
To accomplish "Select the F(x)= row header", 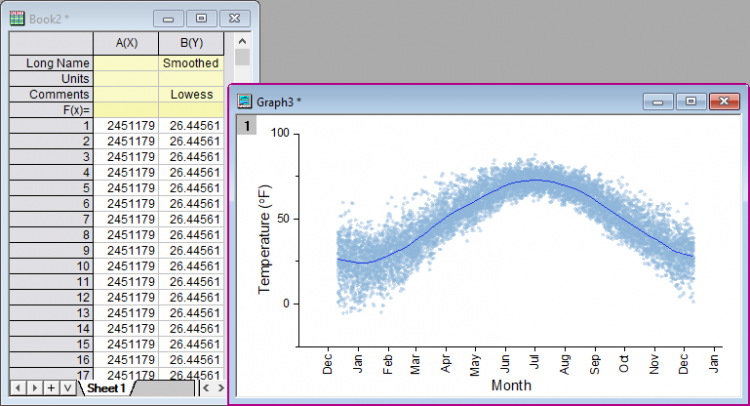I will point(50,109).
